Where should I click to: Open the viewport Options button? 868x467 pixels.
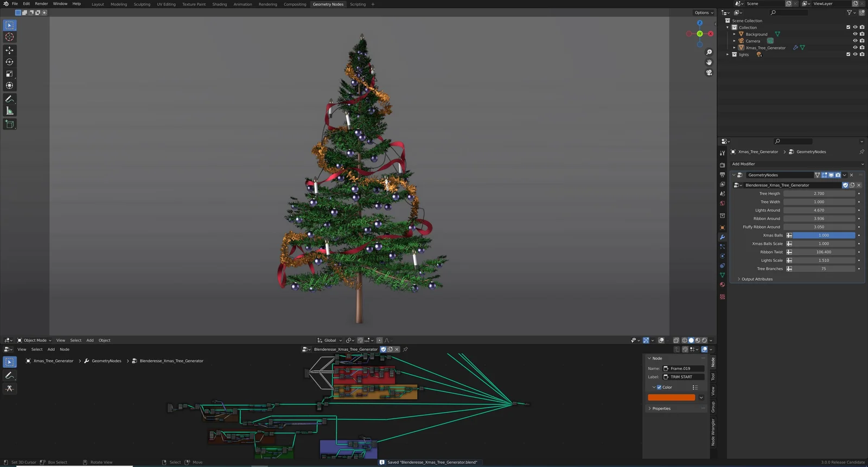[x=704, y=12]
